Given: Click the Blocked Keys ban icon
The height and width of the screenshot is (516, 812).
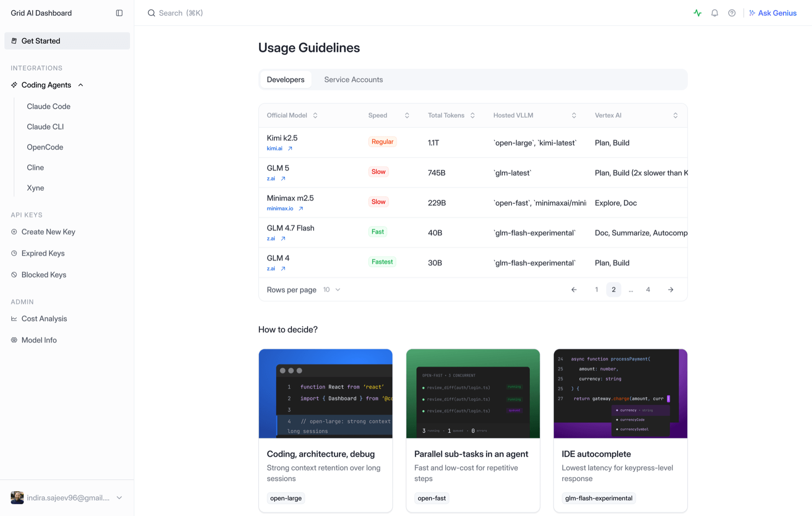Looking at the screenshot, I should click(14, 275).
